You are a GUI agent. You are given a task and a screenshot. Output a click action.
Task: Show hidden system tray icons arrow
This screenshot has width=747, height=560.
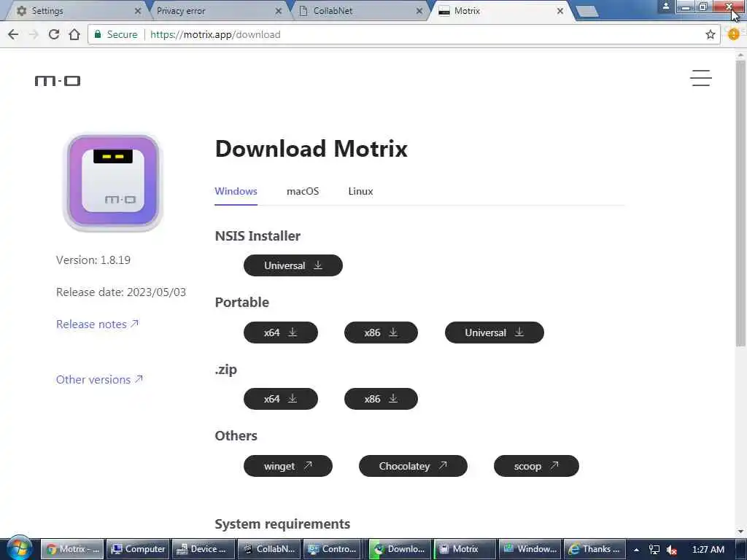[636, 550]
